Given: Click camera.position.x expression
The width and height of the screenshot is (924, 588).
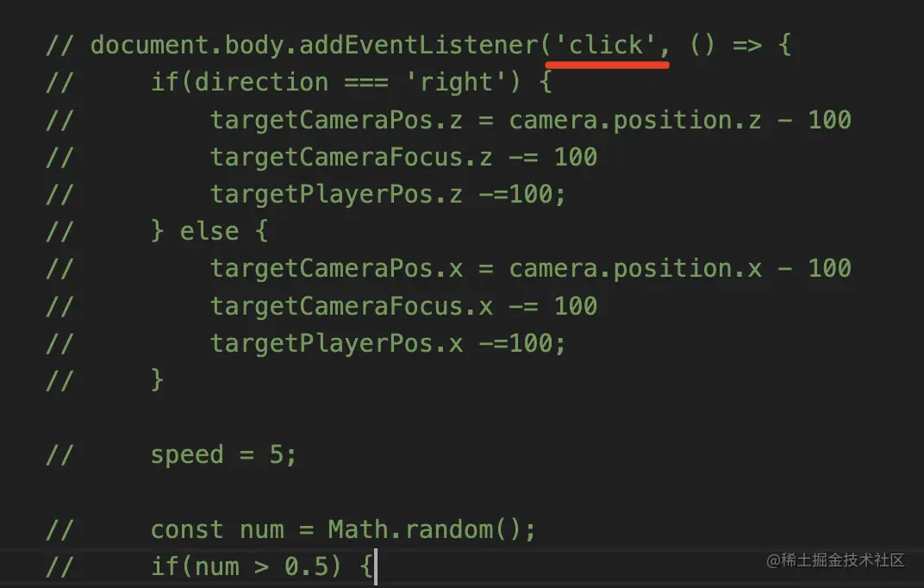Looking at the screenshot, I should tap(635, 269).
